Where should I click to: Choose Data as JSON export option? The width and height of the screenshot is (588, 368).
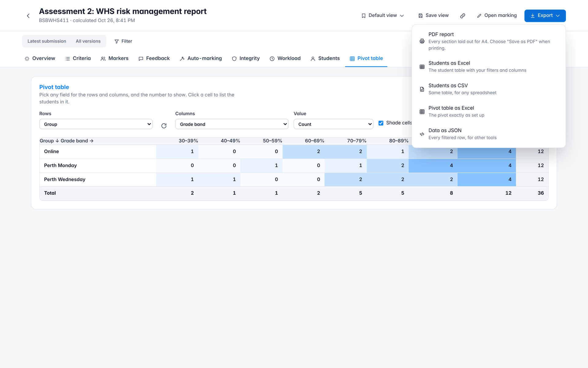click(489, 134)
